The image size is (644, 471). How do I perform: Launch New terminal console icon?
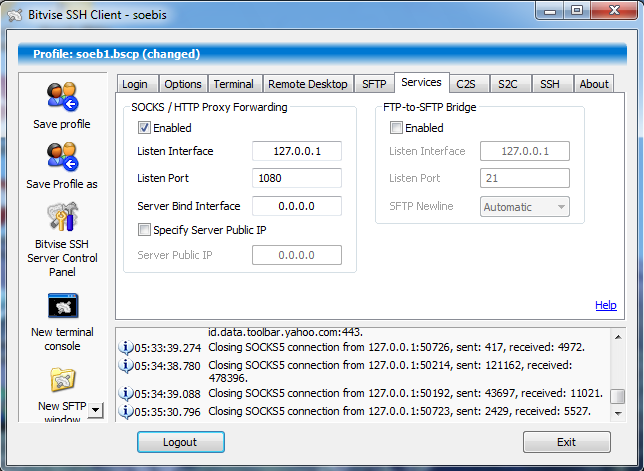click(x=62, y=306)
